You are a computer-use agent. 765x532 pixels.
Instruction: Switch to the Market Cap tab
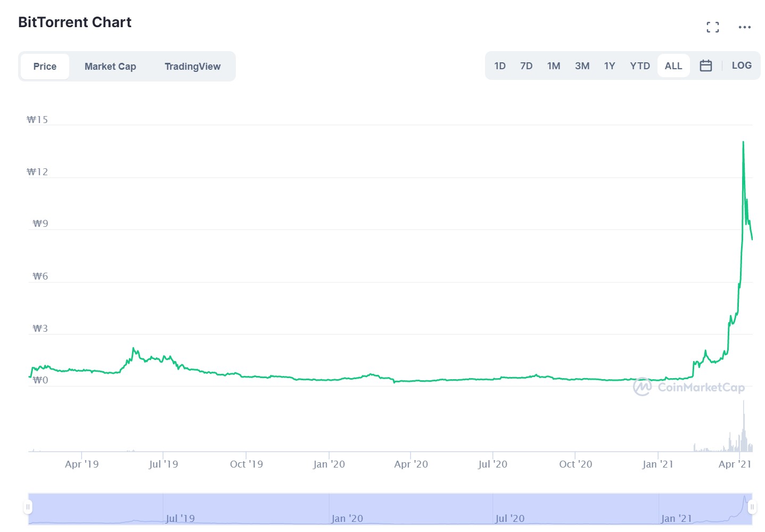pyautogui.click(x=110, y=67)
